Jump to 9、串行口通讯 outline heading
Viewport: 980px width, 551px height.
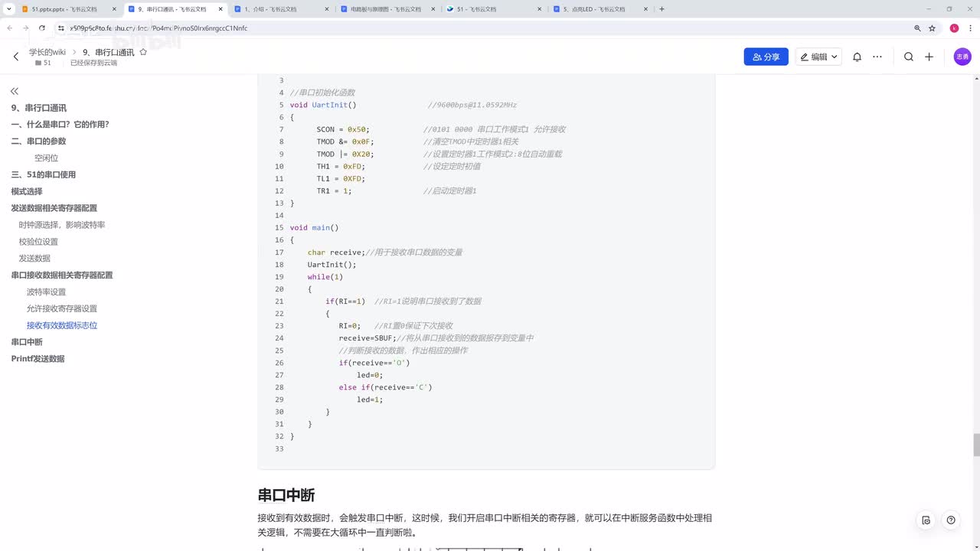(38, 108)
